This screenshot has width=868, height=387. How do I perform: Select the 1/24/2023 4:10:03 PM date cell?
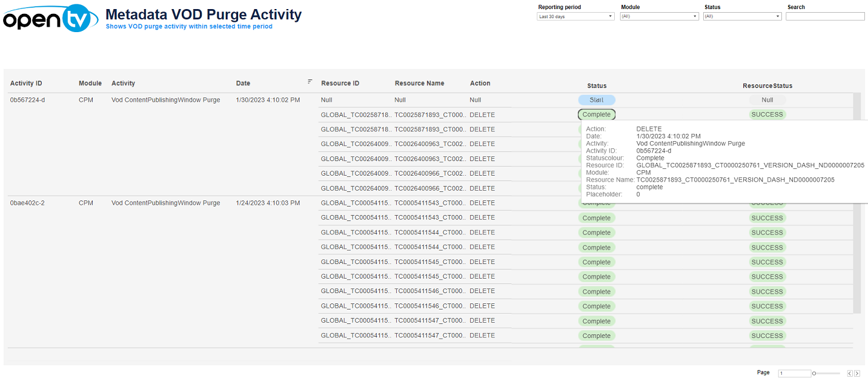[x=268, y=203]
